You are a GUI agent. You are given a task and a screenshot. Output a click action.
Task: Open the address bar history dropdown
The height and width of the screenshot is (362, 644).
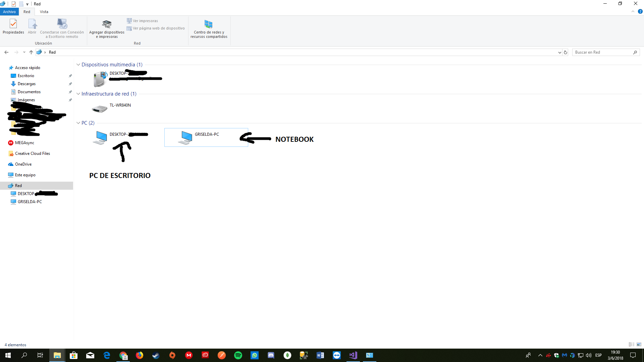[x=559, y=52]
